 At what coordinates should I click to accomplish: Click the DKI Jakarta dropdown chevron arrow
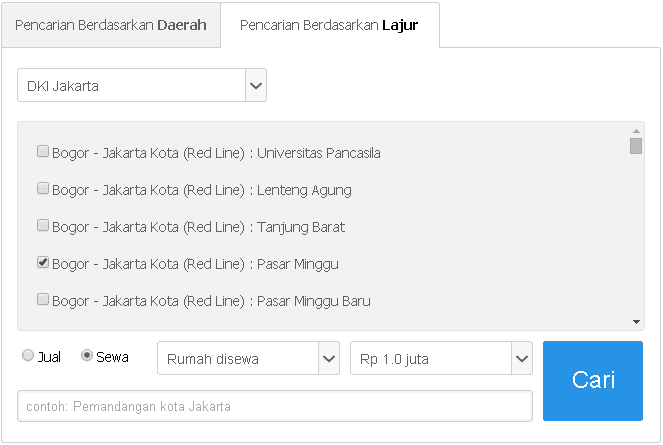[x=256, y=86]
